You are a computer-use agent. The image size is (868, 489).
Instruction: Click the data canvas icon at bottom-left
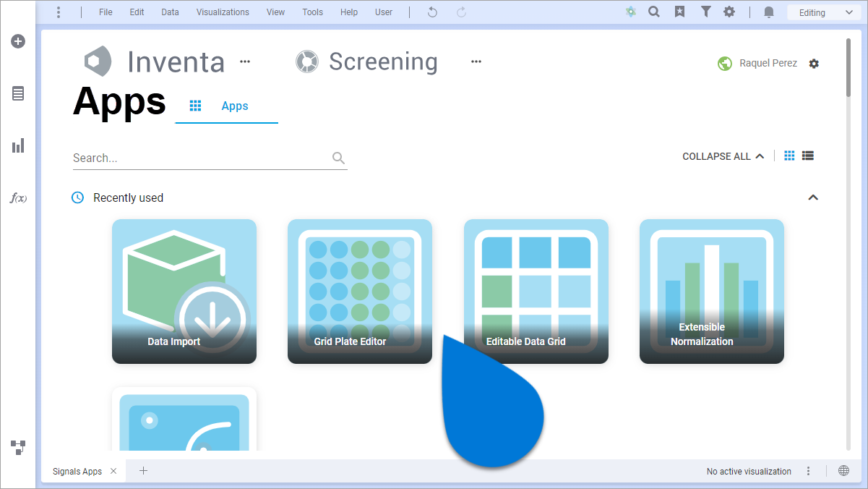(x=18, y=447)
